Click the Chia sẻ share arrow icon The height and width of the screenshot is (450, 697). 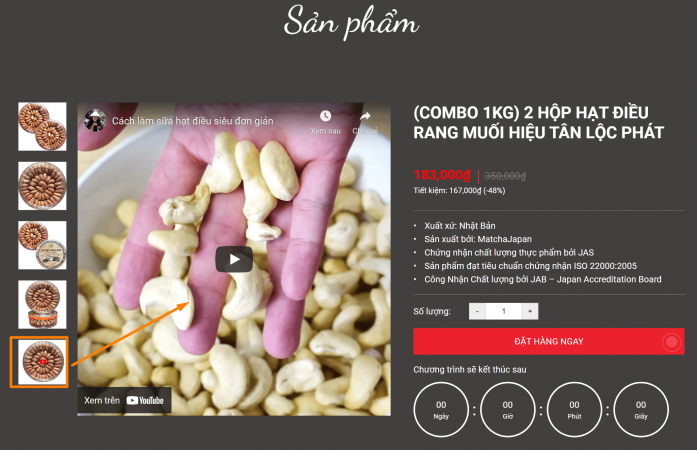pos(365,116)
